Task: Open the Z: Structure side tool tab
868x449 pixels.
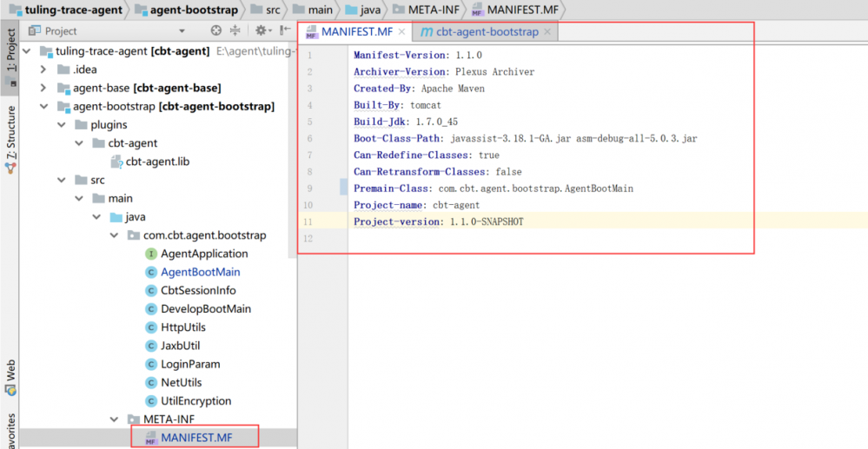Action: coord(10,139)
